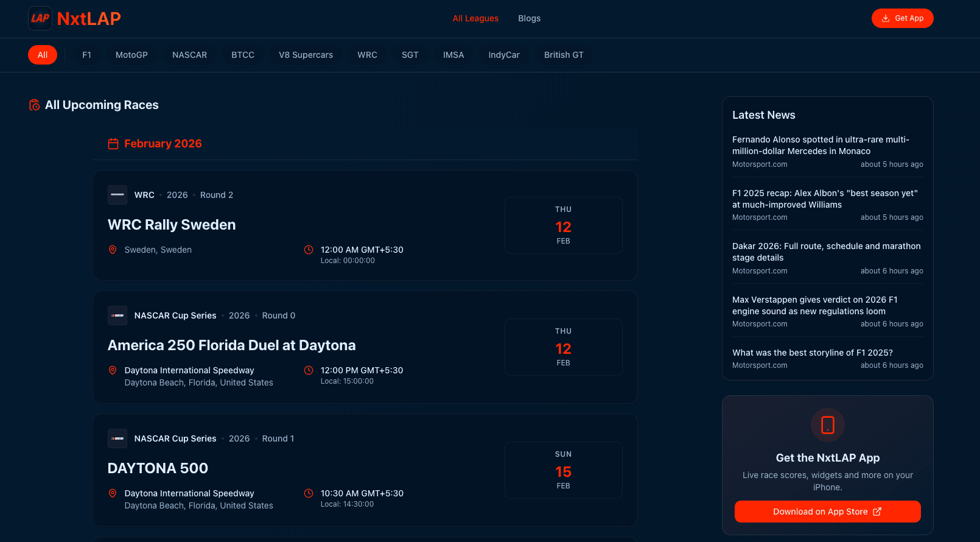This screenshot has height=542, width=980.
Task: Read the Fernando Alonso Mercedes in Monaco article
Action: pos(821,145)
